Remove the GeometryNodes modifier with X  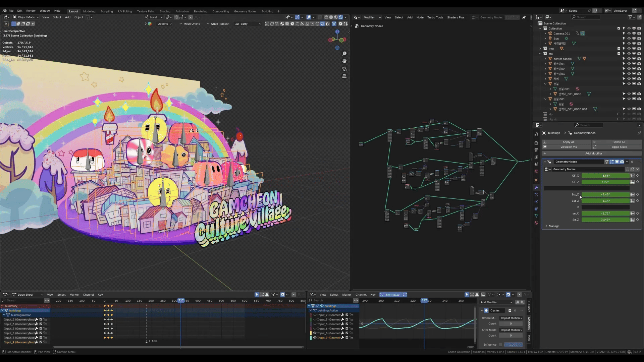point(632,162)
